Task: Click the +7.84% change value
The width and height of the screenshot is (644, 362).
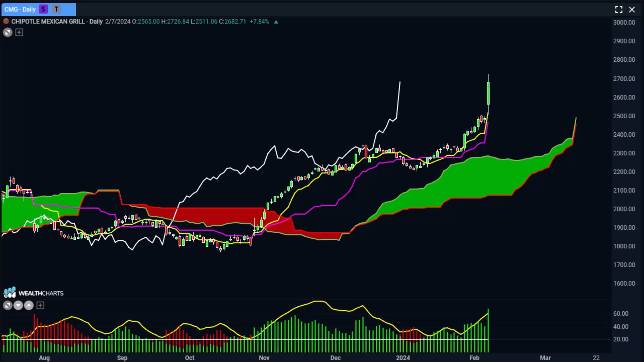Action: (x=259, y=21)
